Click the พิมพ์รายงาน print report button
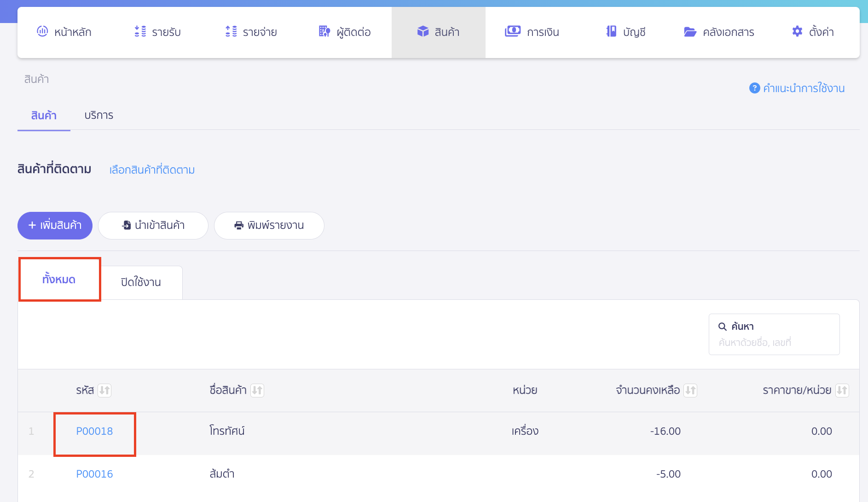This screenshot has height=502, width=868. click(269, 226)
